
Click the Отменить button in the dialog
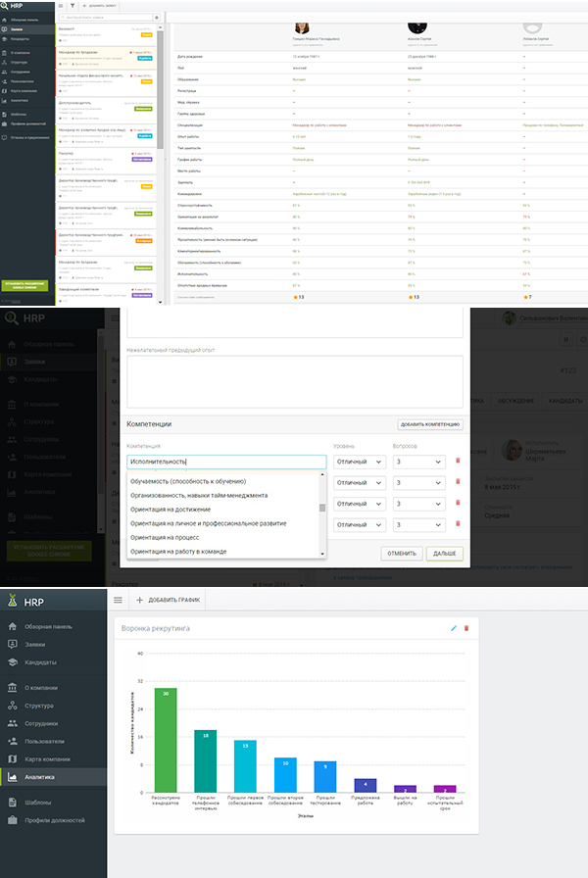(x=400, y=553)
